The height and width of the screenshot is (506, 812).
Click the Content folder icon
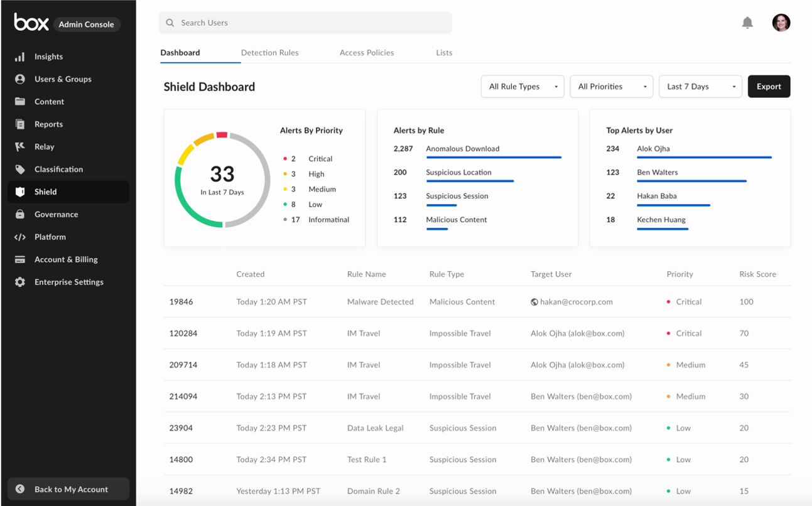coord(20,102)
